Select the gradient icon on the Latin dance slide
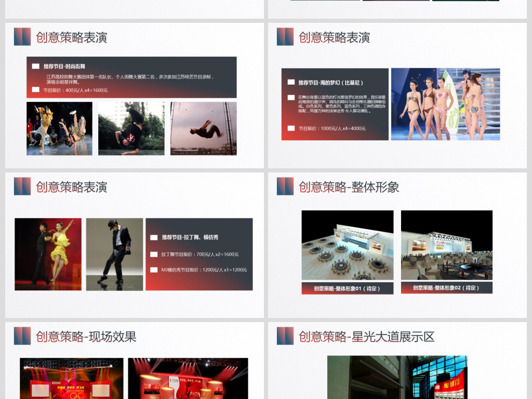This screenshot has width=532, height=399. click(22, 186)
